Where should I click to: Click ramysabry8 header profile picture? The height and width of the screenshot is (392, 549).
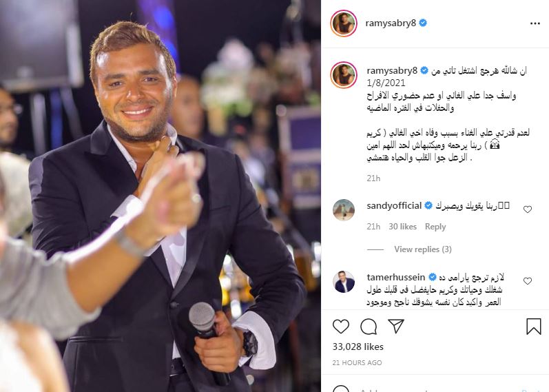tap(344, 23)
